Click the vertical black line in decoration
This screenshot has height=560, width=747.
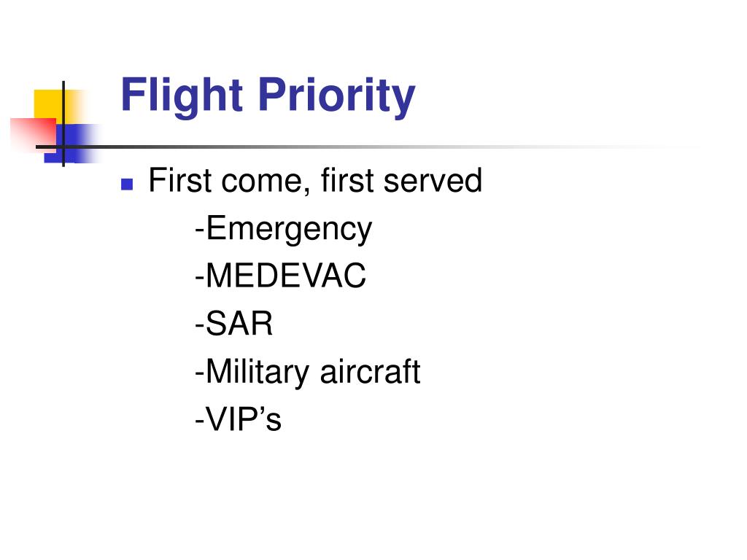point(63,124)
